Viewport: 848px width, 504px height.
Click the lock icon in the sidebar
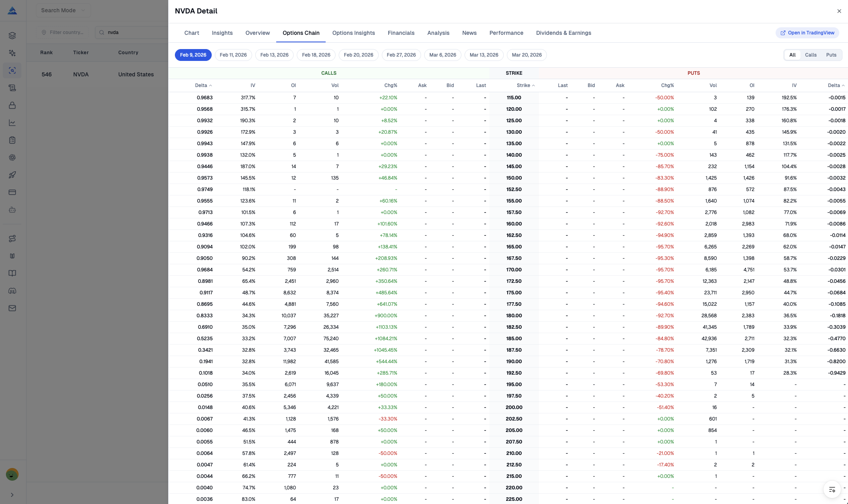click(x=12, y=105)
